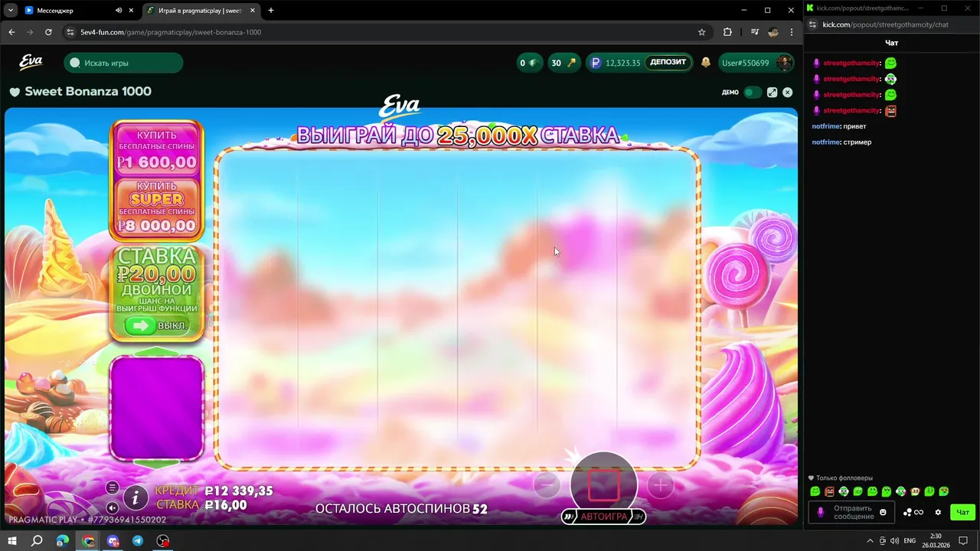Screen dimensions: 980x551
Task: Click the ruble balance currency icon
Action: pos(596,63)
